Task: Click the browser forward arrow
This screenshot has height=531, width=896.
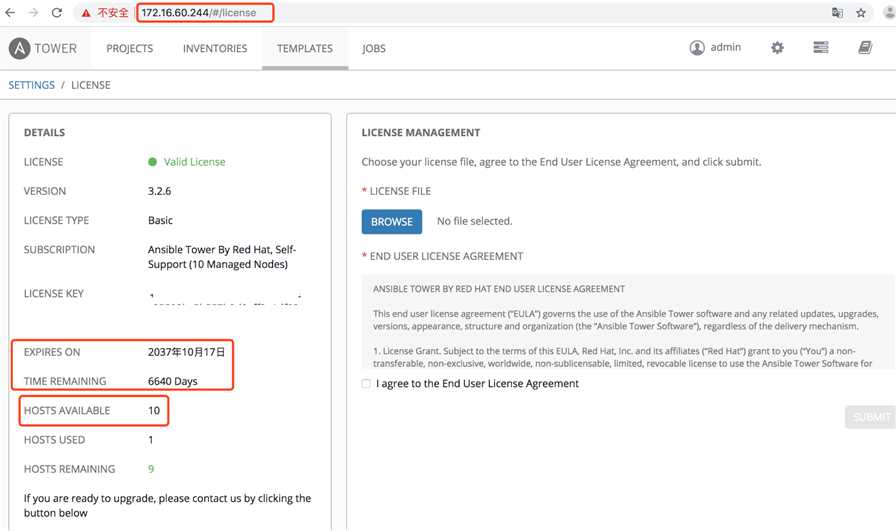Action: [x=33, y=13]
